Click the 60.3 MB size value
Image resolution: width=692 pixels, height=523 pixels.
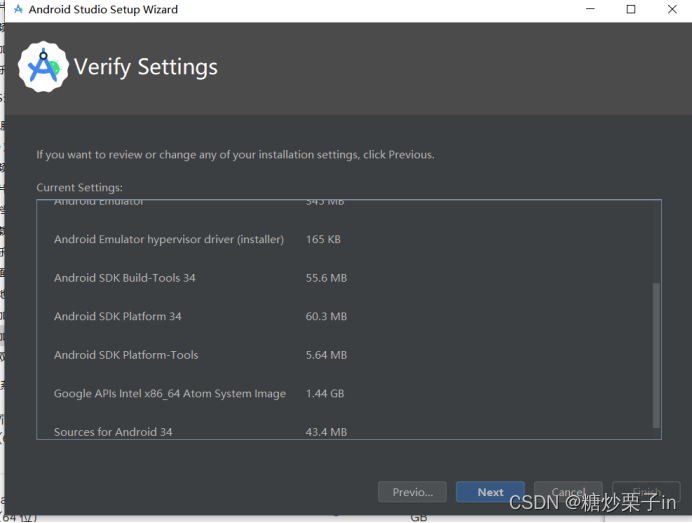(x=326, y=316)
